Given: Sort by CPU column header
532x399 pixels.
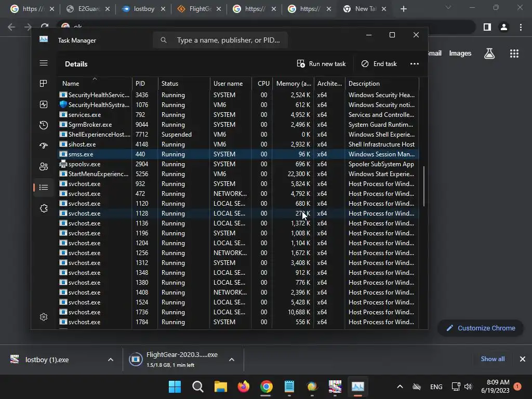Looking at the screenshot, I should [x=262, y=84].
